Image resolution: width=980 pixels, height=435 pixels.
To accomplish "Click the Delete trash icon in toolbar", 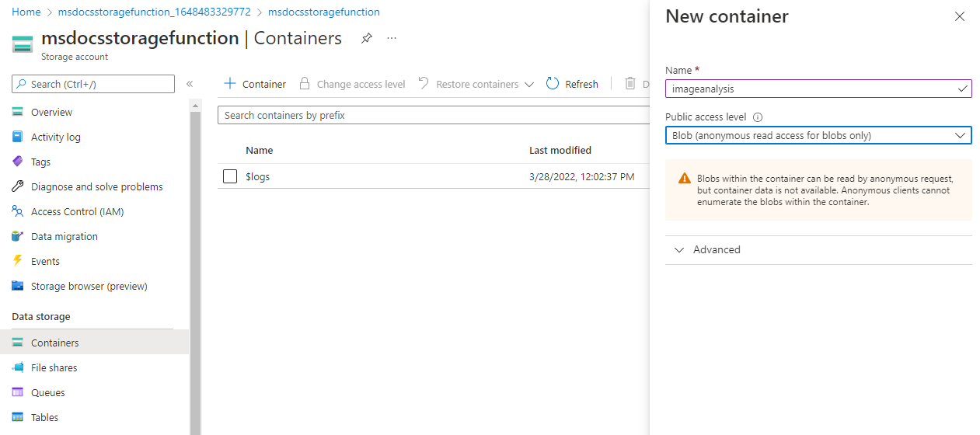I will tap(630, 84).
